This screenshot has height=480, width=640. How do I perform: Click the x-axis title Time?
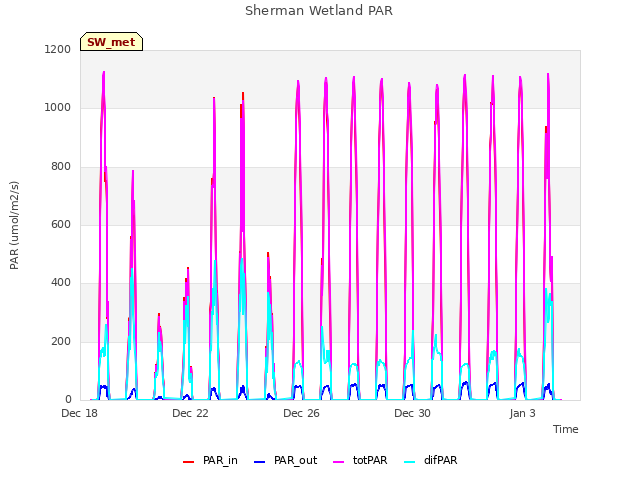(565, 429)
